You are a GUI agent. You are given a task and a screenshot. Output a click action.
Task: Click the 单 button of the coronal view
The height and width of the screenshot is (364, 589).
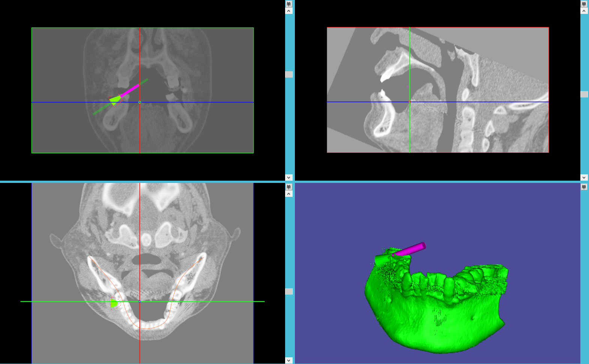[288, 4]
